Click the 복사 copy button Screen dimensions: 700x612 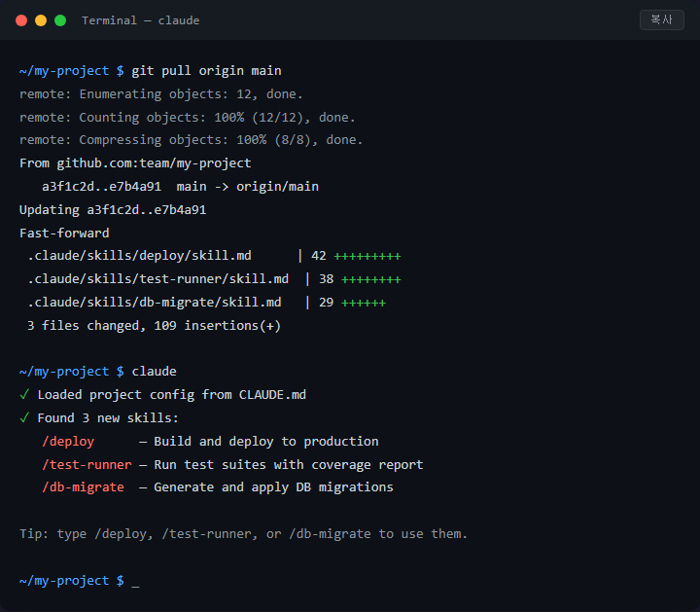tap(662, 20)
